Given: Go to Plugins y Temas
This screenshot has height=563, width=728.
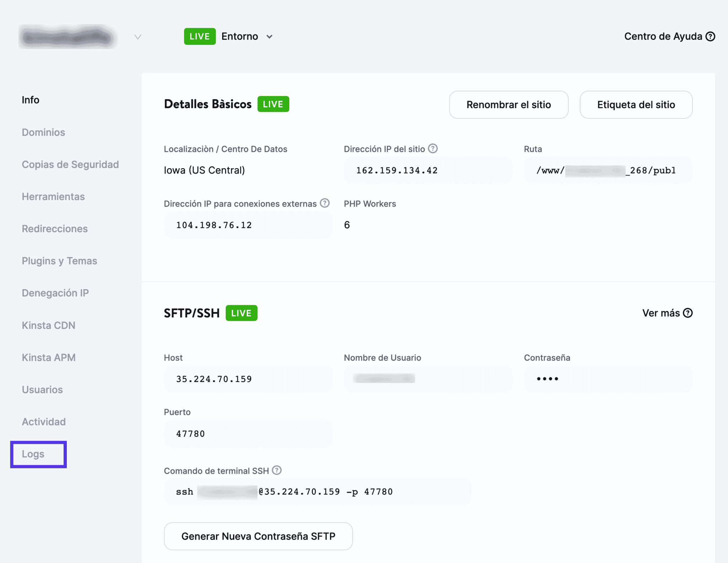Looking at the screenshot, I should point(59,261).
